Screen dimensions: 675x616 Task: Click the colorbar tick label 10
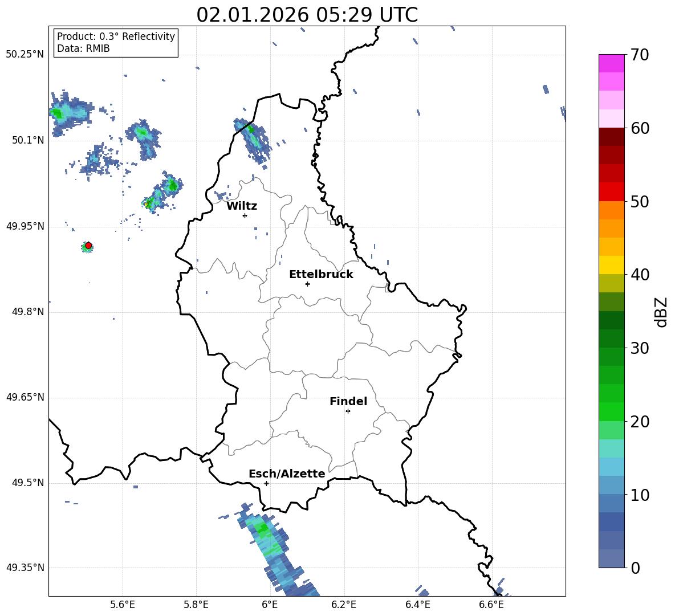[640, 495]
